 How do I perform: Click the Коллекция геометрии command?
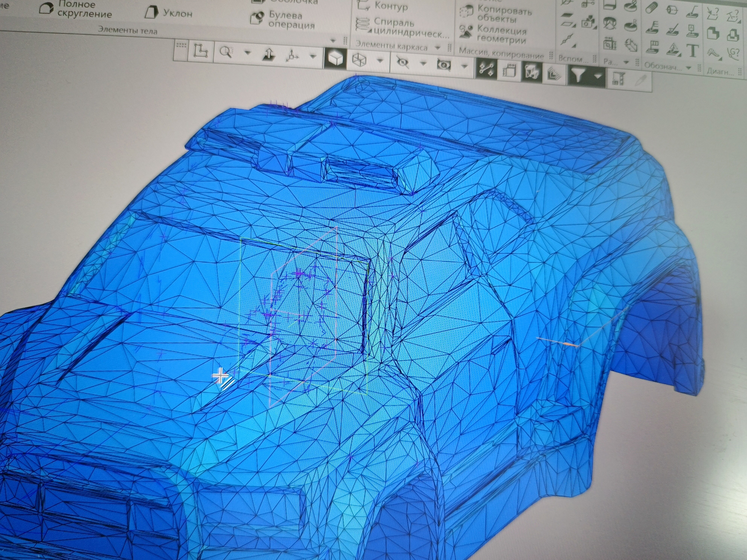(493, 34)
